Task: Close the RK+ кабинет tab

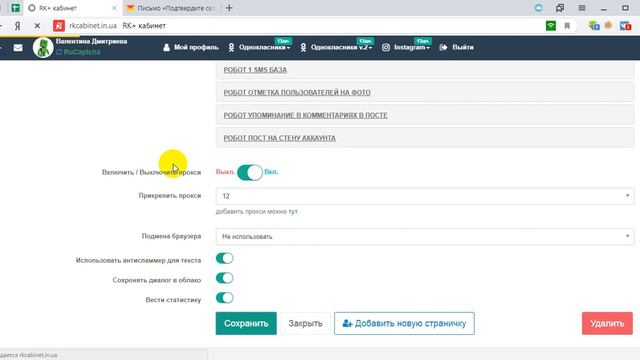Action: [x=114, y=8]
